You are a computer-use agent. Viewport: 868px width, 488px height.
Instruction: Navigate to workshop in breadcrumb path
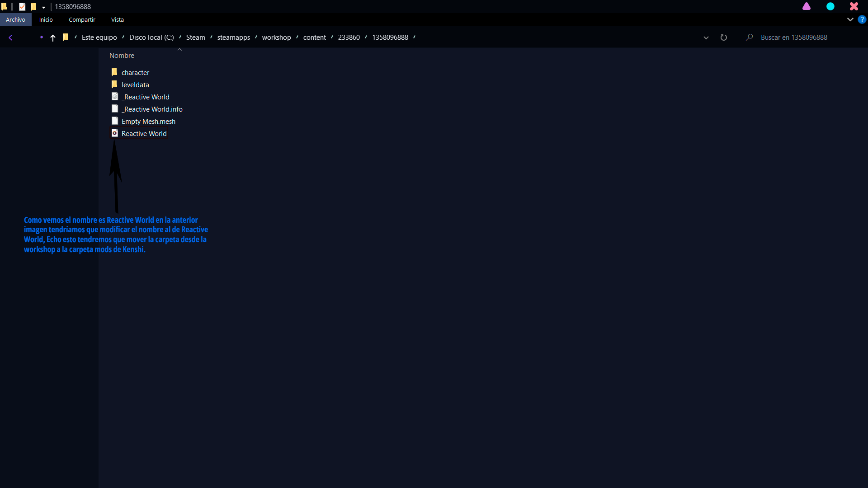coord(276,38)
